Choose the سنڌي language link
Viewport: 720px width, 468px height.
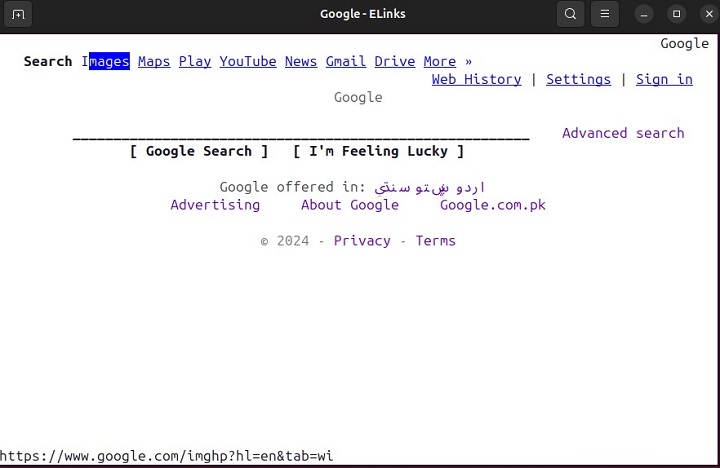tap(392, 187)
